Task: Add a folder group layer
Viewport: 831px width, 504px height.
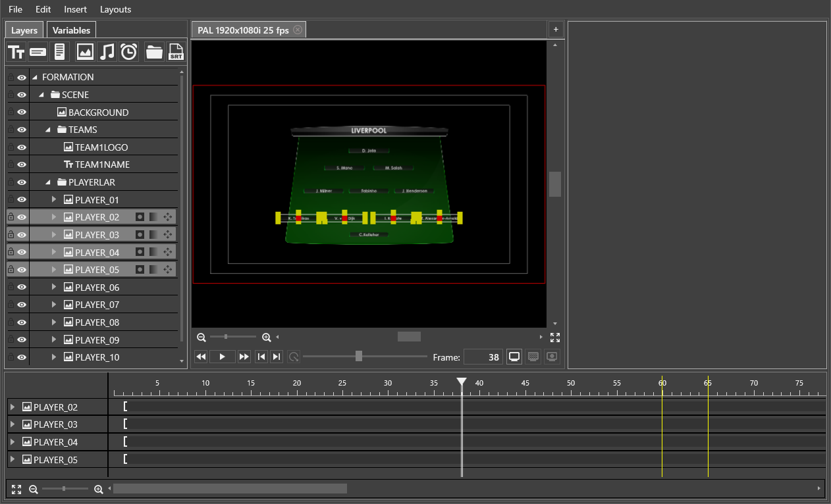Action: tap(154, 52)
